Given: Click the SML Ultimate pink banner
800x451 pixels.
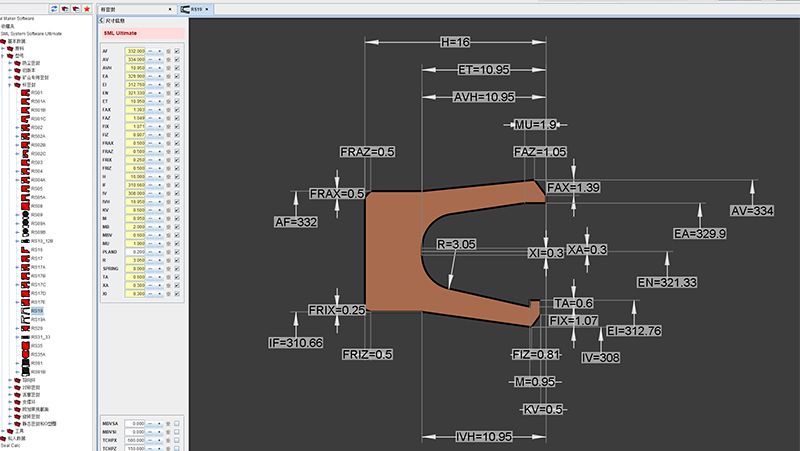Looking at the screenshot, I should pos(141,33).
